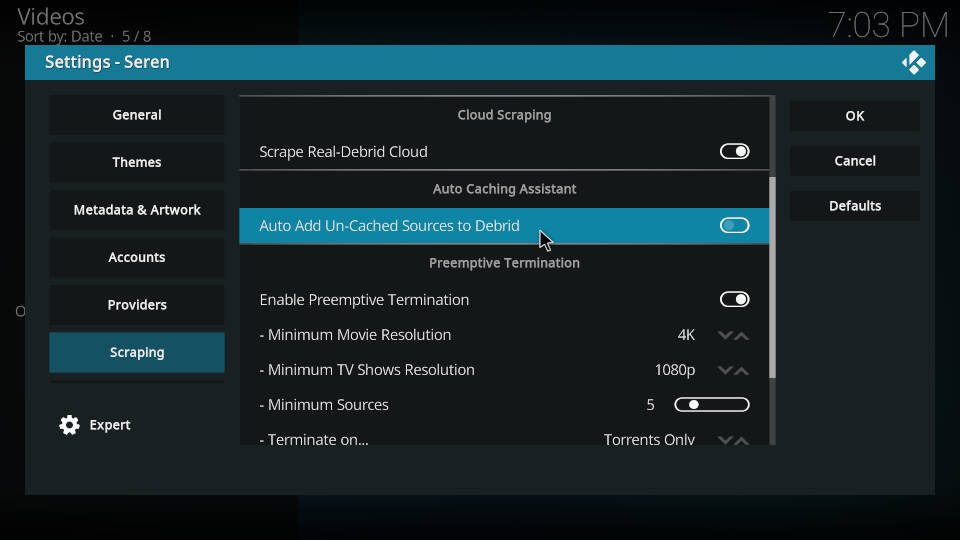960x540 pixels.
Task: Enable Auto Add Un-Cached Sources to Debrid
Action: [x=734, y=225]
